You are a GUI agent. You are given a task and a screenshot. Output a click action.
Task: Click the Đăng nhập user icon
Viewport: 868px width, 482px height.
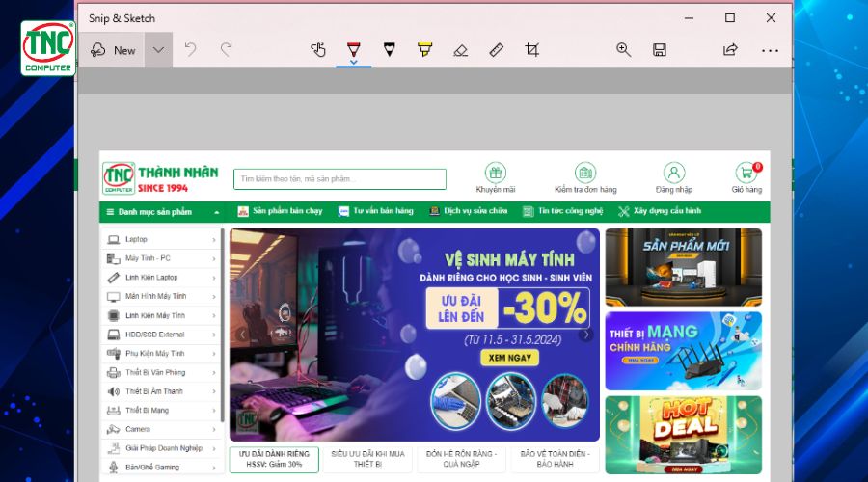click(674, 173)
